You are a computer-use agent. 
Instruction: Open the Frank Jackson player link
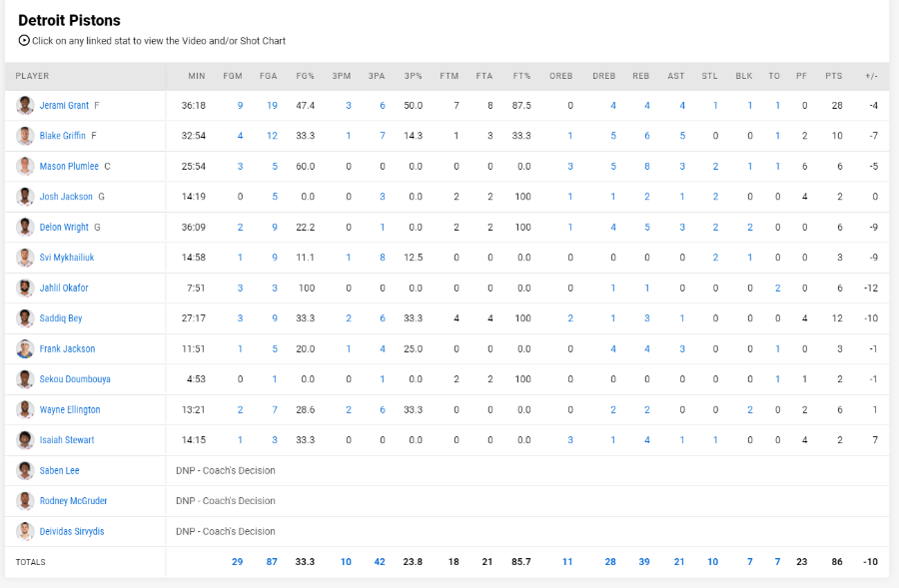(x=67, y=348)
